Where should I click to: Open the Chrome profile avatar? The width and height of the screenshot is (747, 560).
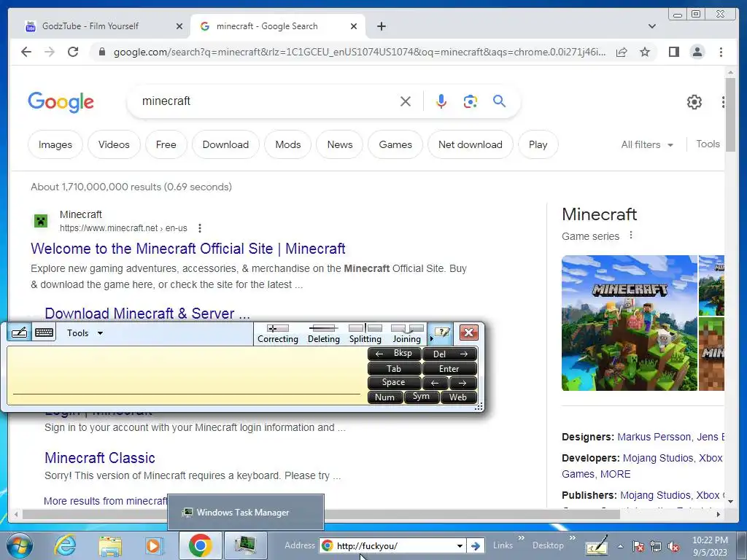click(697, 52)
